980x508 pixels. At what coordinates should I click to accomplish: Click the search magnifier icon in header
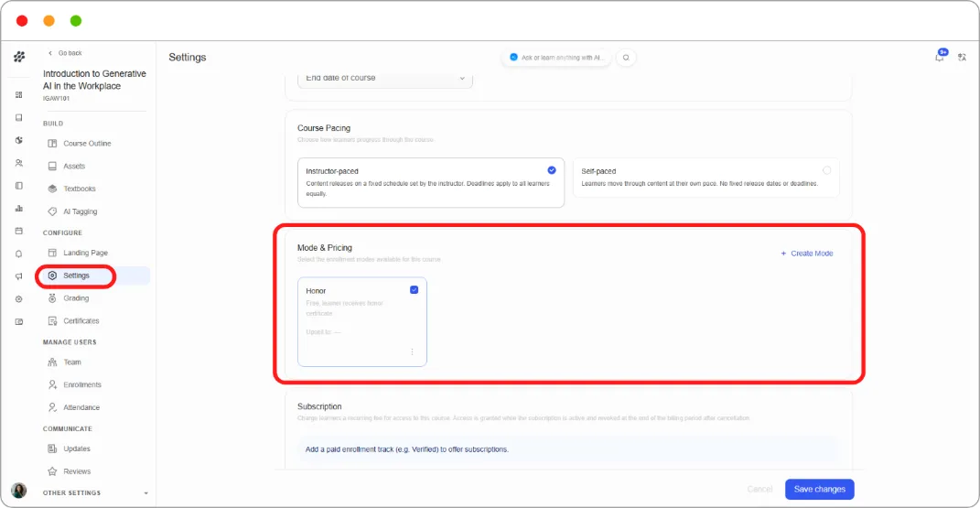coord(626,58)
